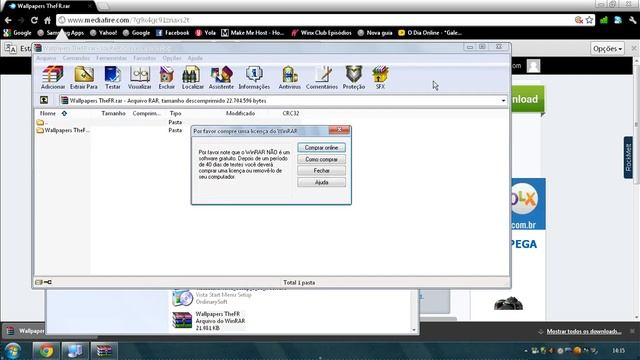Click the Localizar binoculars icon

coord(192,78)
